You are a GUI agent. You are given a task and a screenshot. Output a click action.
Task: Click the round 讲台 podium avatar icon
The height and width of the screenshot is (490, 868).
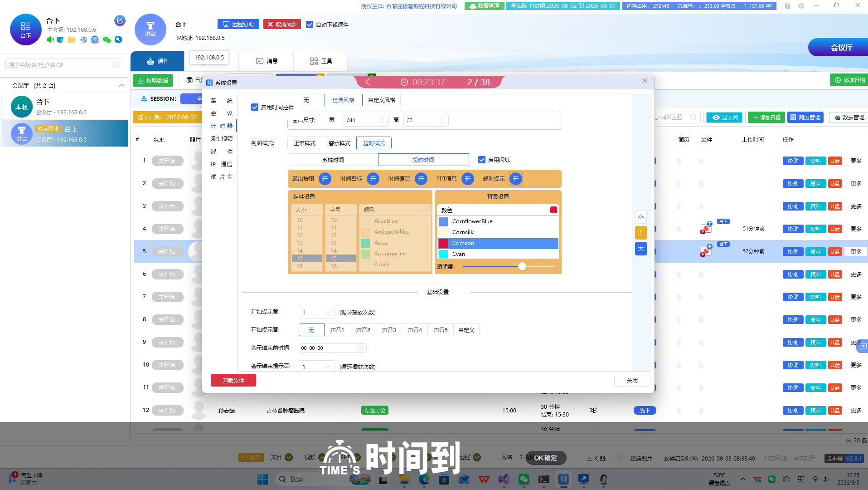point(150,29)
